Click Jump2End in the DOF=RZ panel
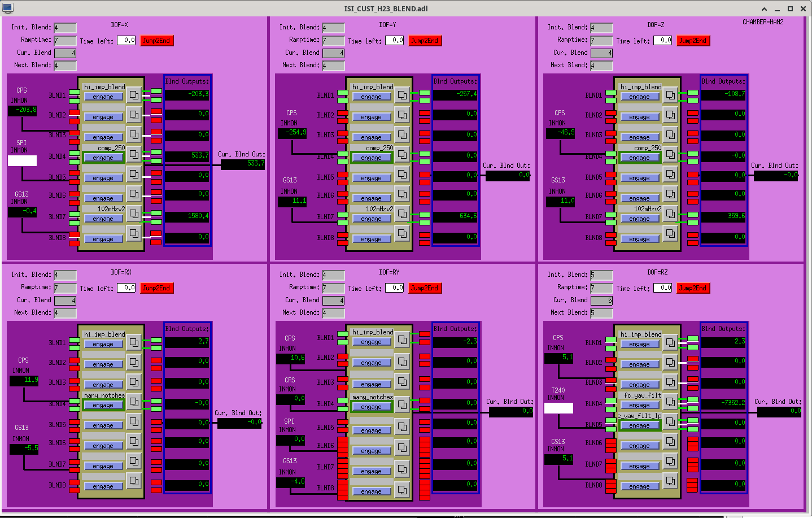This screenshot has width=812, height=518. pyautogui.click(x=693, y=288)
